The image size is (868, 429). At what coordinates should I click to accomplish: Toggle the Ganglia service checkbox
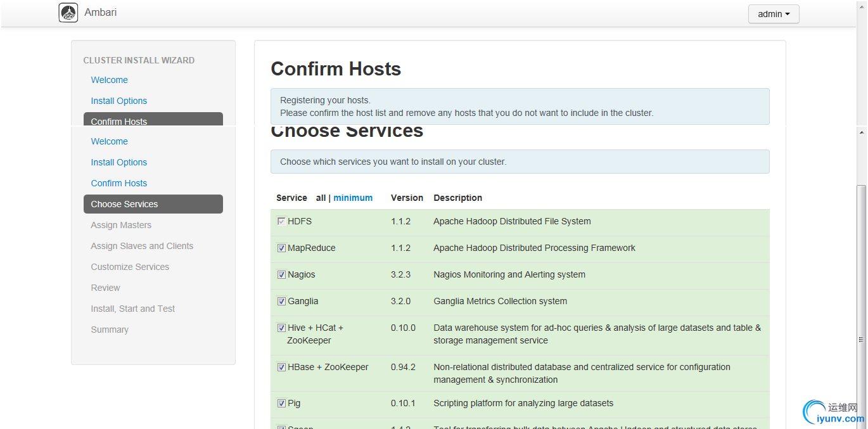click(281, 302)
